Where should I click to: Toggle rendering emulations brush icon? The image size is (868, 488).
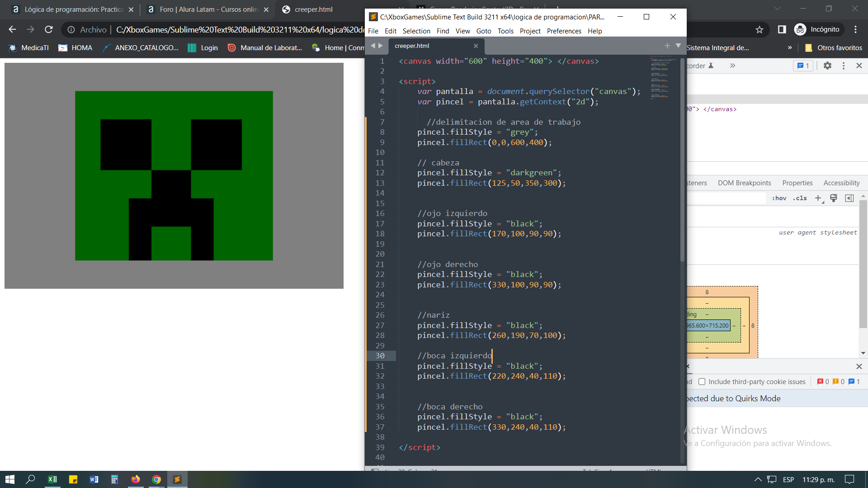[x=834, y=198]
